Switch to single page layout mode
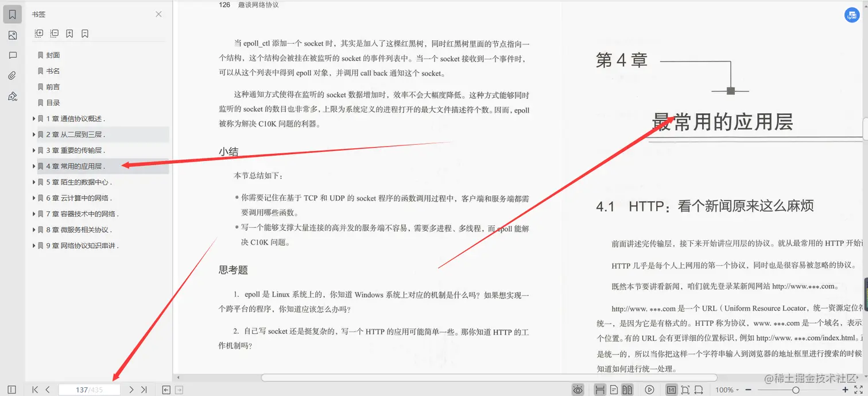This screenshot has height=396, width=868. click(x=614, y=389)
